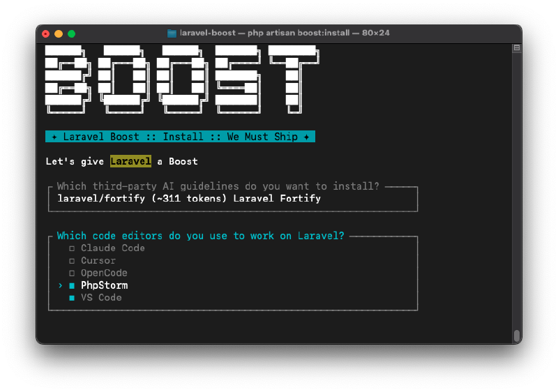The image size is (558, 392).
Task: Click the highlighted yellow "Laravel" word
Action: click(x=130, y=161)
